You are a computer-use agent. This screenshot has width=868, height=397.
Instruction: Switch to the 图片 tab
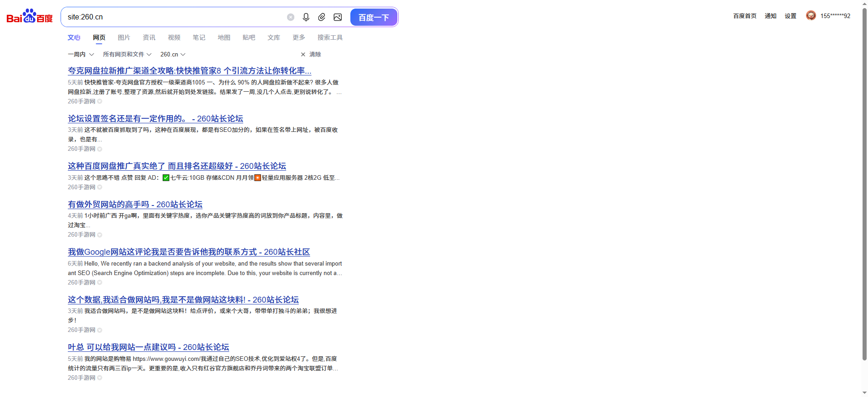tap(124, 37)
